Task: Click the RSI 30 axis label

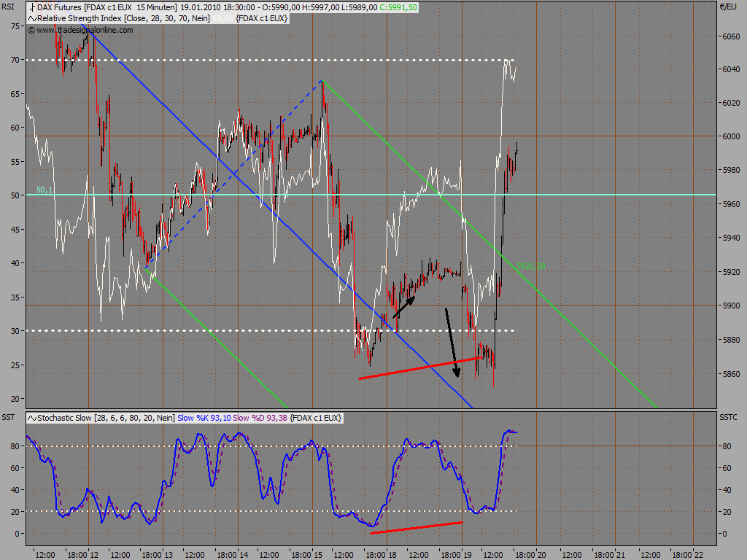Action: [x=15, y=331]
